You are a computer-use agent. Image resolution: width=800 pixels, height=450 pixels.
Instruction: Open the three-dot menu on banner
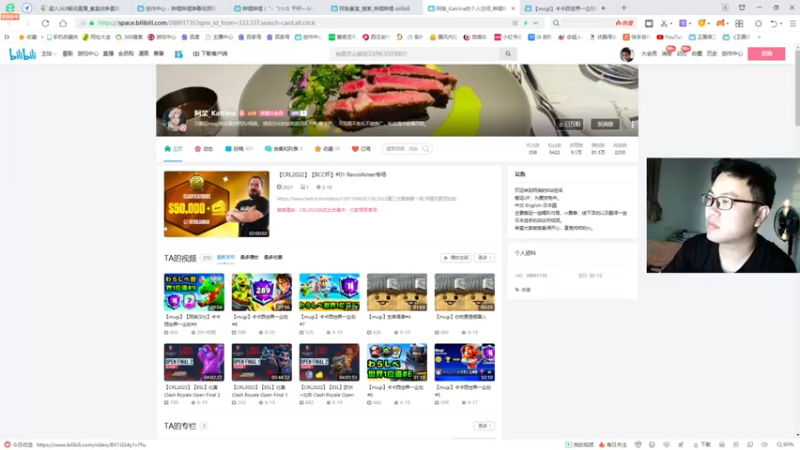(633, 124)
